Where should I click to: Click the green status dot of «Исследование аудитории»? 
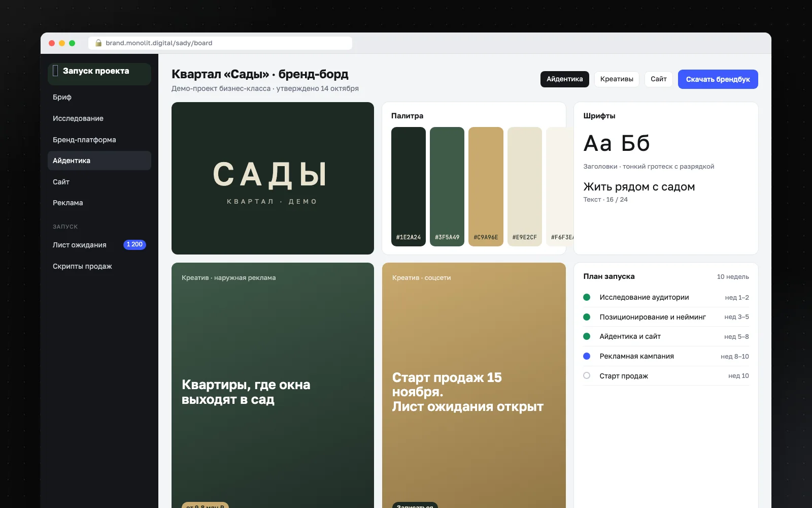(x=587, y=297)
